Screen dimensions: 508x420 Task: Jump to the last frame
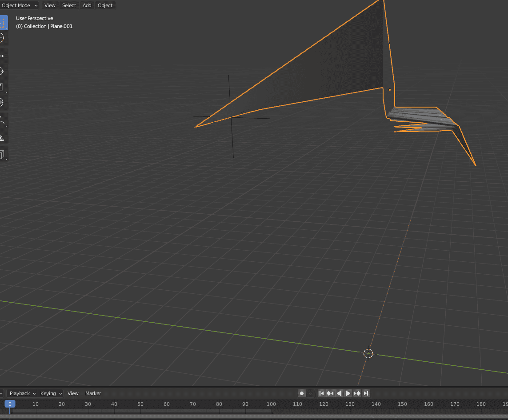[x=366, y=393]
